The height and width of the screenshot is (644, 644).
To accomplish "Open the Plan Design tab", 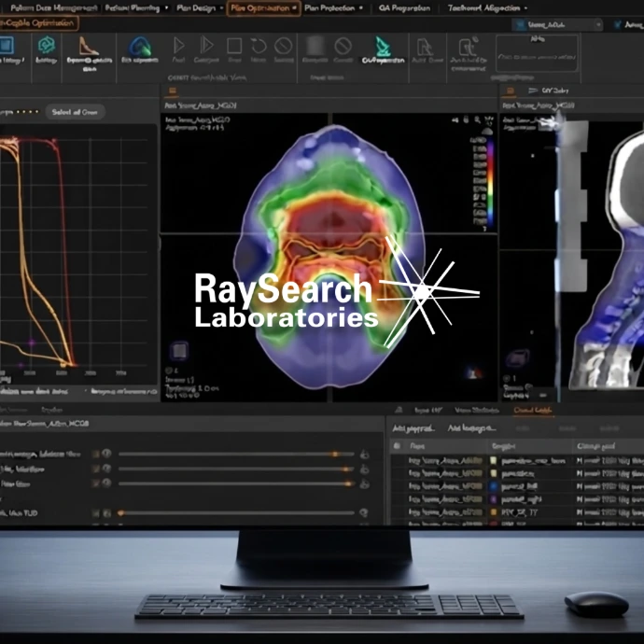I will click(195, 7).
